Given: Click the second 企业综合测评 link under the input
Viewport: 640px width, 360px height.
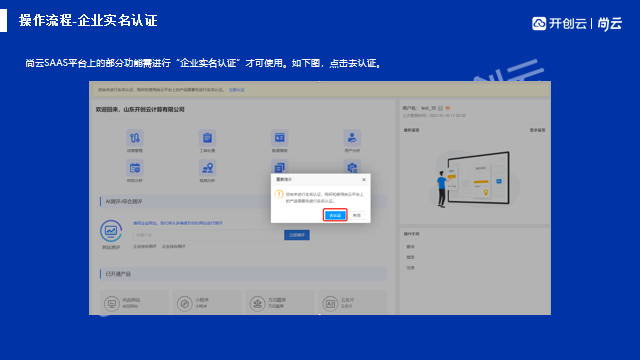Looking at the screenshot, I should 174,247.
